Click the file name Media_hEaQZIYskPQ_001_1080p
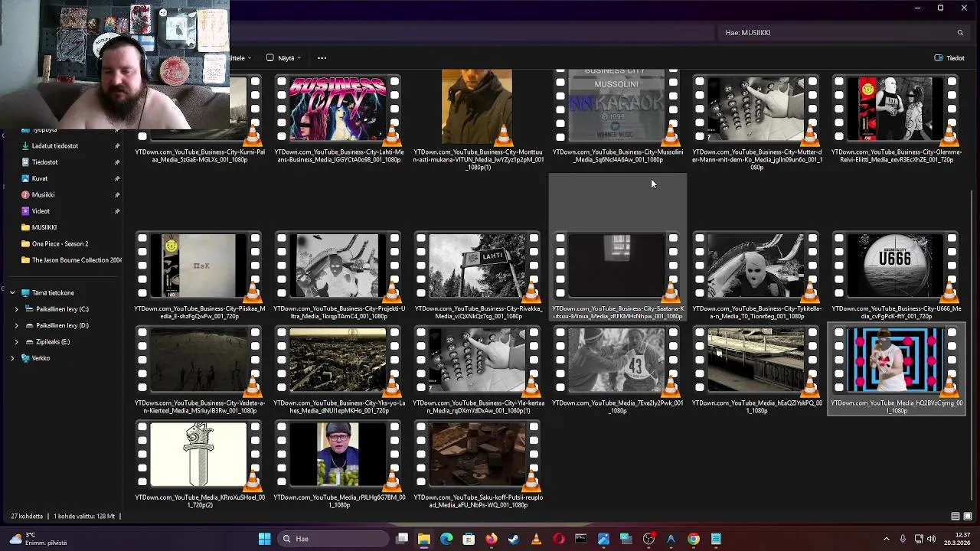The width and height of the screenshot is (980, 551). tap(756, 407)
